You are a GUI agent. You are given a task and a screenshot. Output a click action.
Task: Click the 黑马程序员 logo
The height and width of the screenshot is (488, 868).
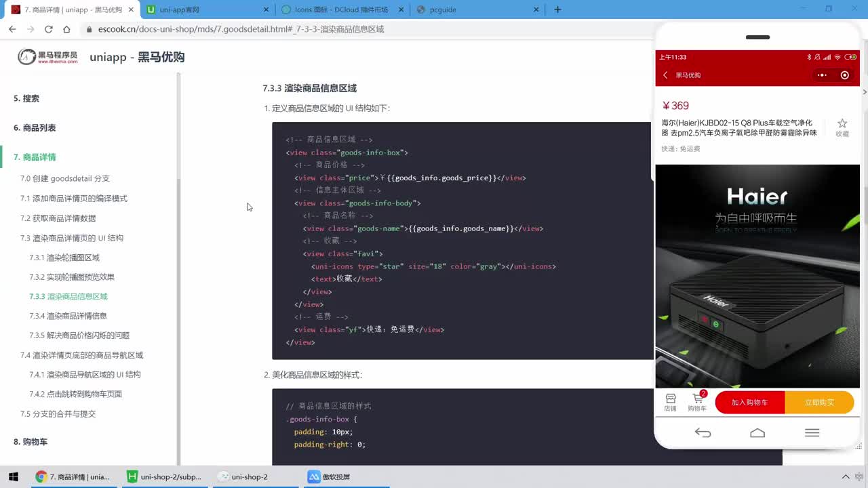click(47, 57)
